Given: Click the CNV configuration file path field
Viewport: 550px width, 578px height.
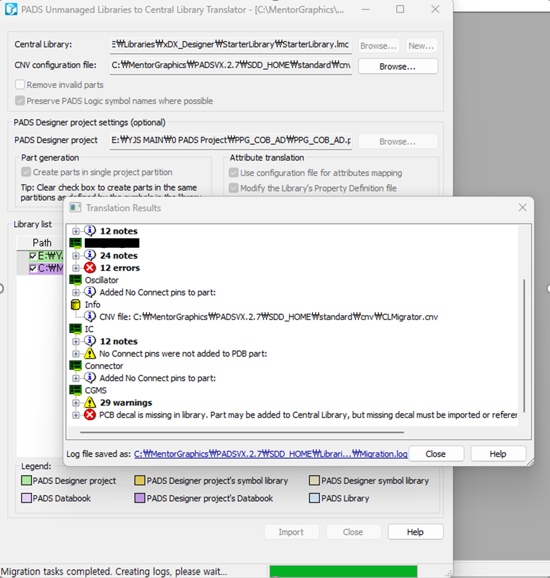Looking at the screenshot, I should (231, 65).
